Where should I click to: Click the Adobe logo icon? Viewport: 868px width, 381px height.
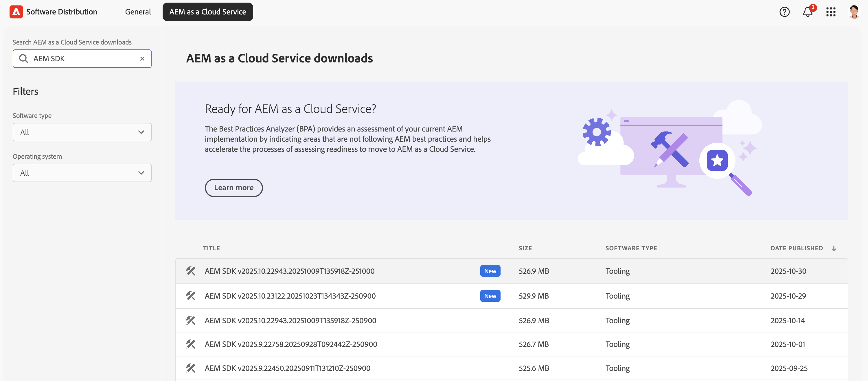(x=16, y=12)
